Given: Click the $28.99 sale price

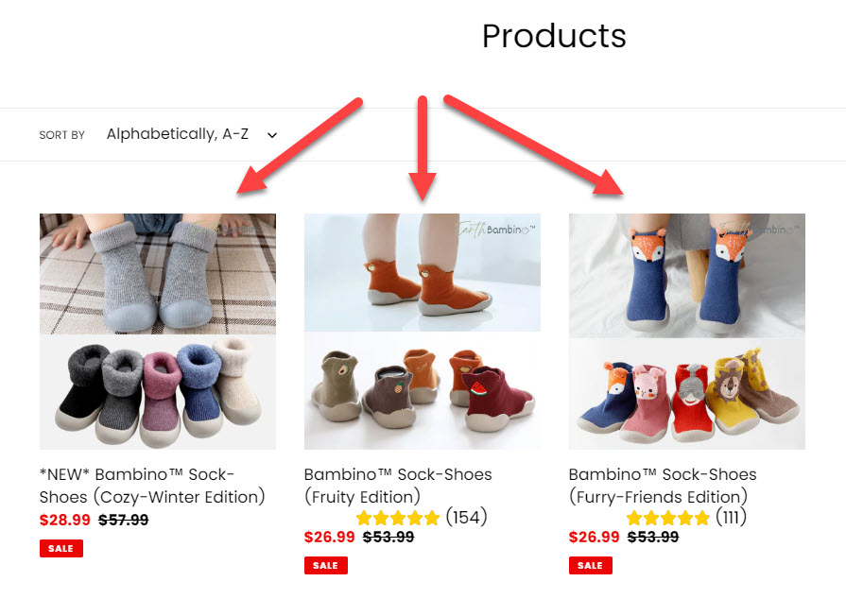Looking at the screenshot, I should 64,520.
